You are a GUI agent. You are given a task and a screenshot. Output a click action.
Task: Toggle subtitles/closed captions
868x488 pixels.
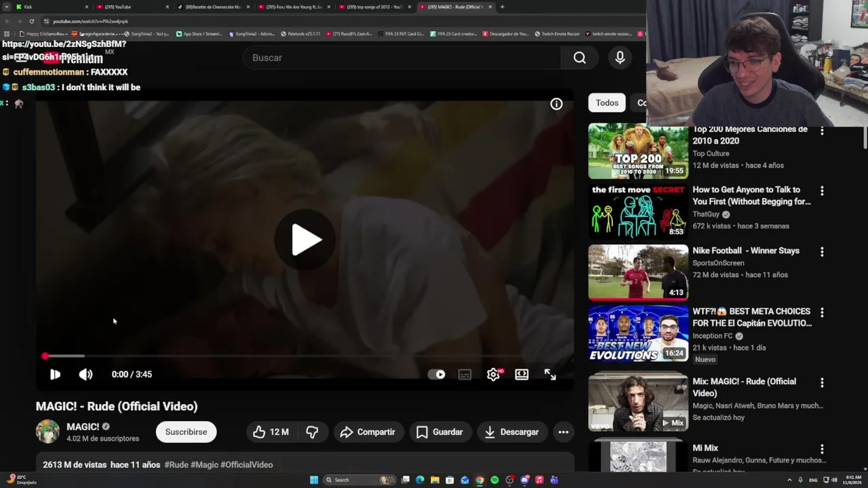click(465, 374)
